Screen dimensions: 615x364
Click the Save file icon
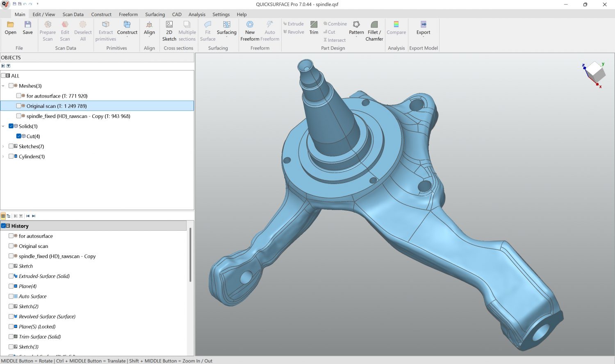[x=27, y=25]
